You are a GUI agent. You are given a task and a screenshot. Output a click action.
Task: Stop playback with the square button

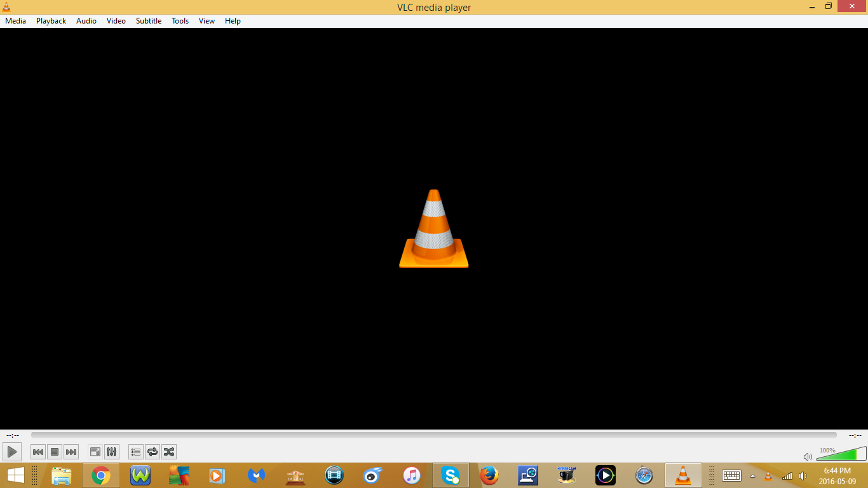pos(55,452)
